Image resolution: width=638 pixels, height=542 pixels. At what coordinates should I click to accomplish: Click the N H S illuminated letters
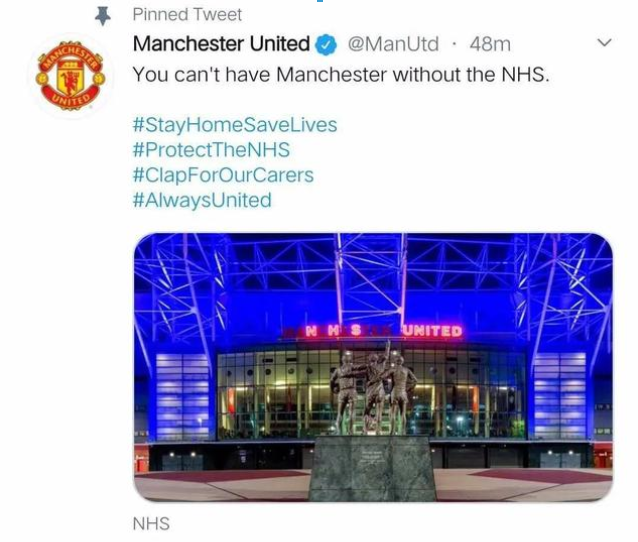[x=333, y=330]
